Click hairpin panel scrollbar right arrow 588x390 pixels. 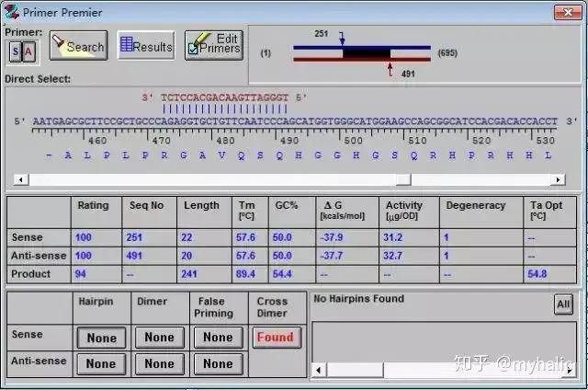click(569, 371)
